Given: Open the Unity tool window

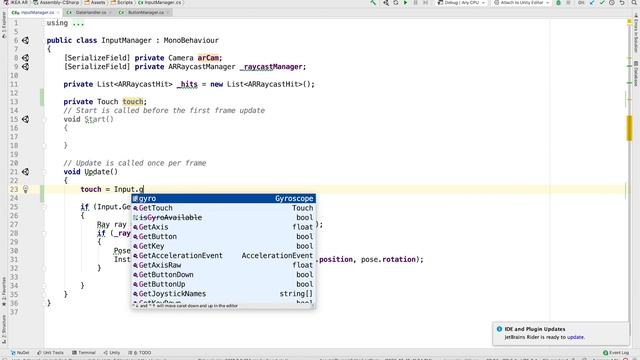Looking at the screenshot, I should (x=112, y=353).
